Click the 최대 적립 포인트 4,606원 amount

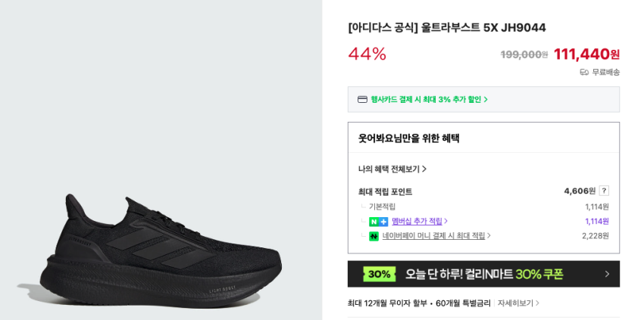click(580, 191)
